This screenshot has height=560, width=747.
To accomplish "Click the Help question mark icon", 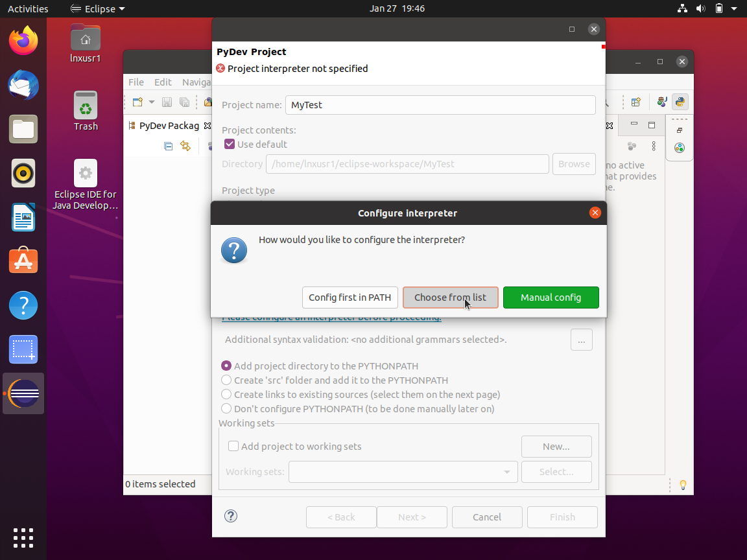I will click(x=230, y=516).
